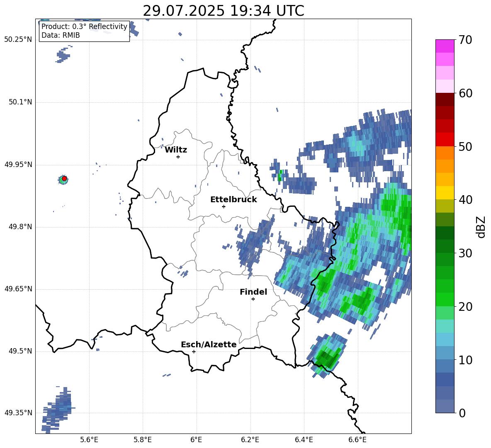Pick the magenta swatch at colorbar top
Screen dimensions: 491x448
point(445,46)
